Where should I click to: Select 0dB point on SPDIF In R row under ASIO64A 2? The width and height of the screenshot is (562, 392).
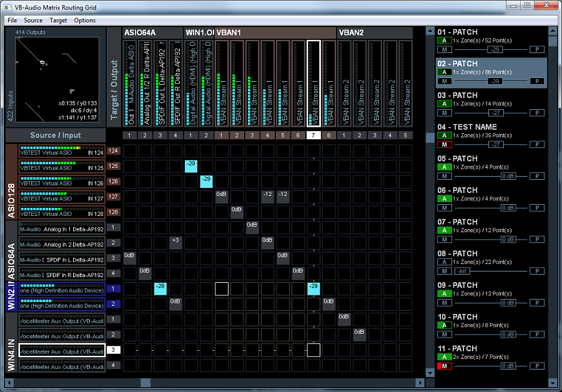coord(145,273)
